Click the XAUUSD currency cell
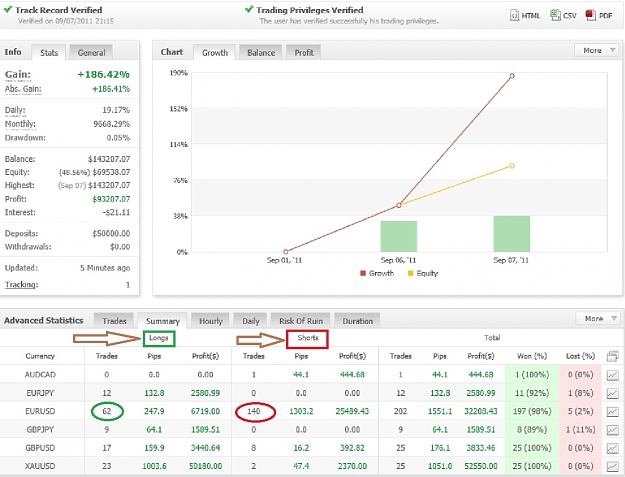 40,466
